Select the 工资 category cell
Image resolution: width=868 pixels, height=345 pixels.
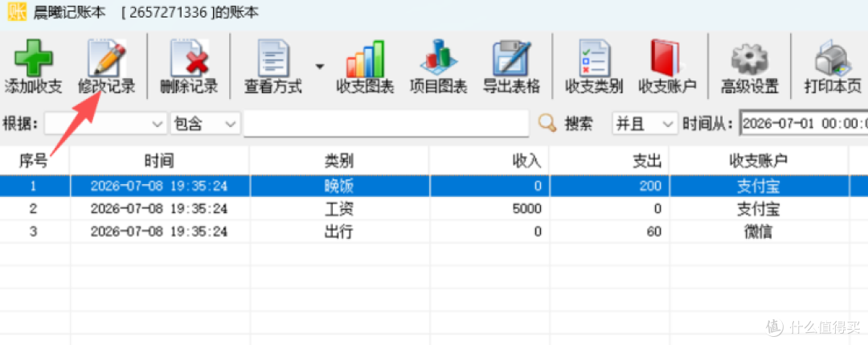click(x=339, y=209)
